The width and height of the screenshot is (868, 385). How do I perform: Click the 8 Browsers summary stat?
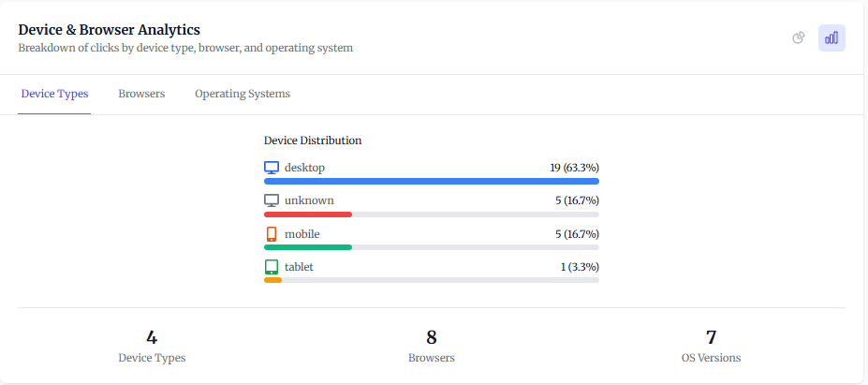[431, 346]
